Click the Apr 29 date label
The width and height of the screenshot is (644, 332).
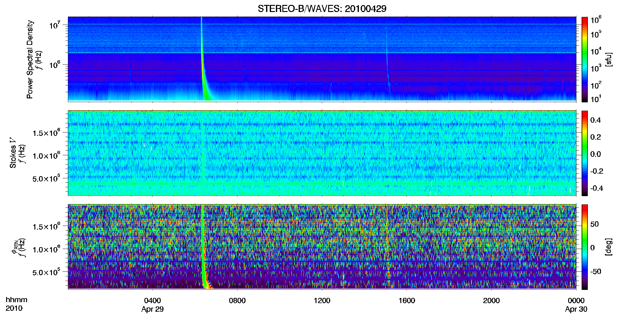152,309
